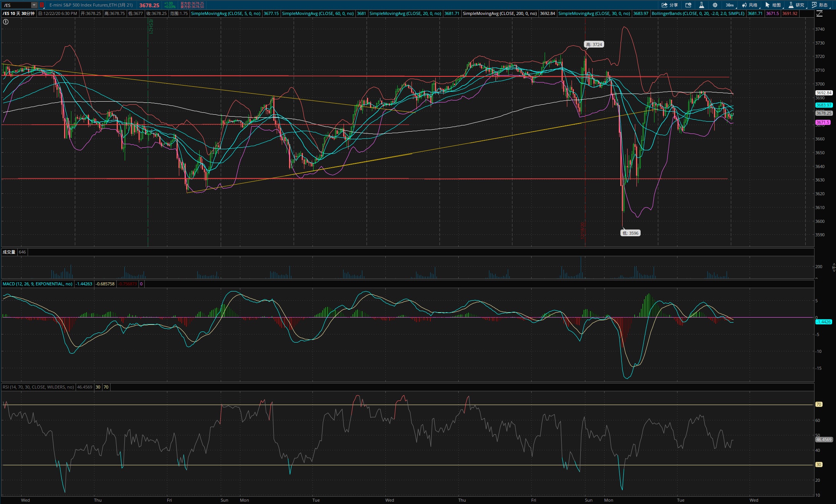Click the curve scale icon above price axis
Screen dimensions: 836x504
(x=819, y=13)
